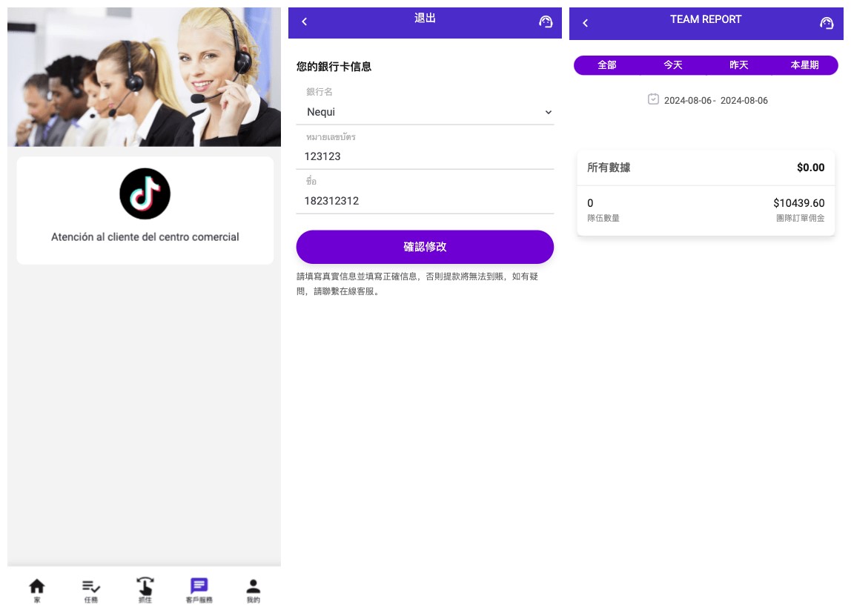The image size is (851, 616).
Task: Open the calendar icon next to date range
Action: point(653,99)
